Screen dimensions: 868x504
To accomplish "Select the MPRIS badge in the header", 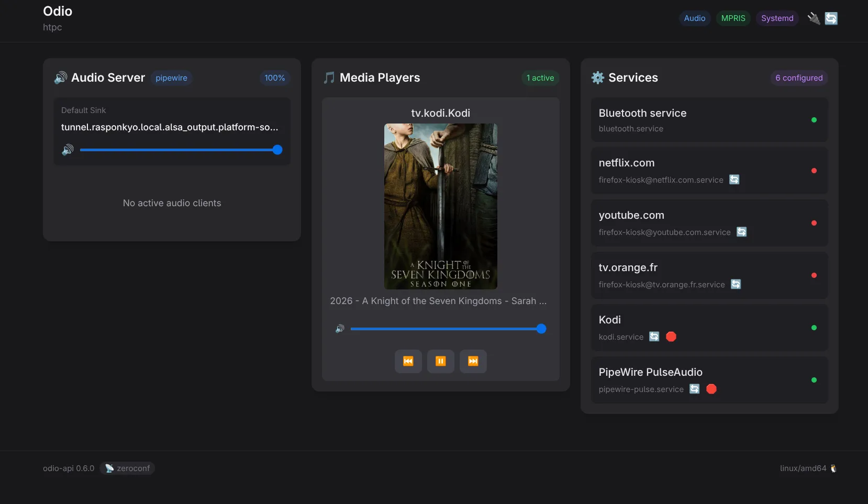I will pos(733,18).
